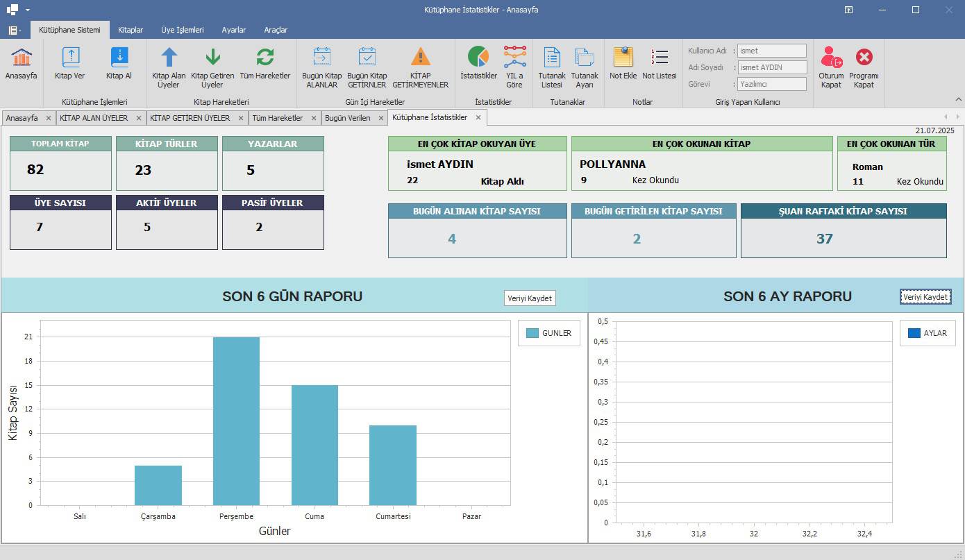The image size is (965, 560).
Task: Click the Oturum Kapat logout icon
Action: tap(831, 58)
